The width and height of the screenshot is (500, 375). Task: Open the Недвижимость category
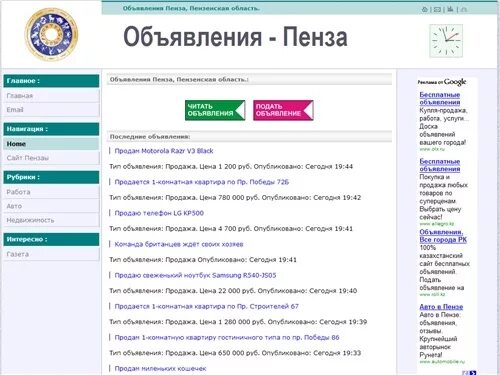51,220
